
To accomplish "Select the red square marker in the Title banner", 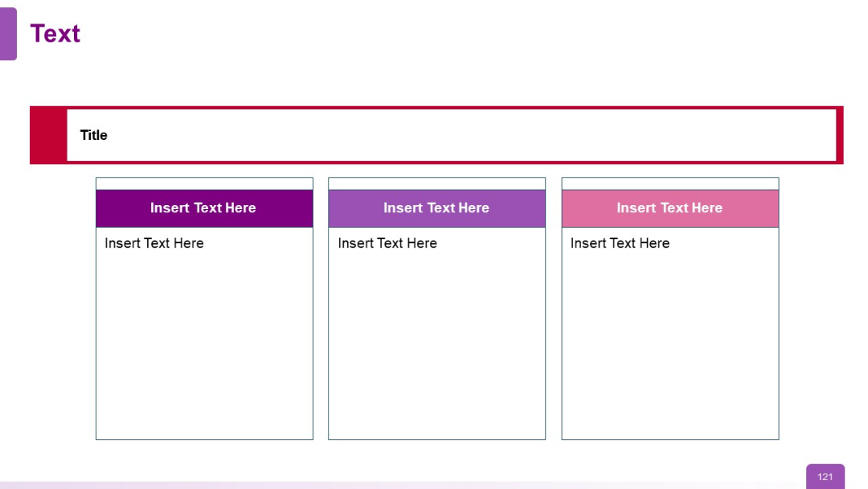I will [x=47, y=134].
